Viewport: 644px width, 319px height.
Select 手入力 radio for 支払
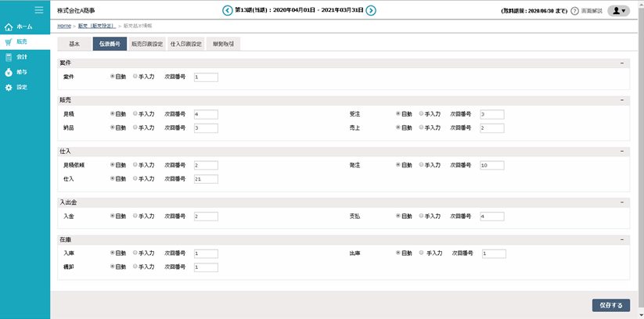point(422,216)
